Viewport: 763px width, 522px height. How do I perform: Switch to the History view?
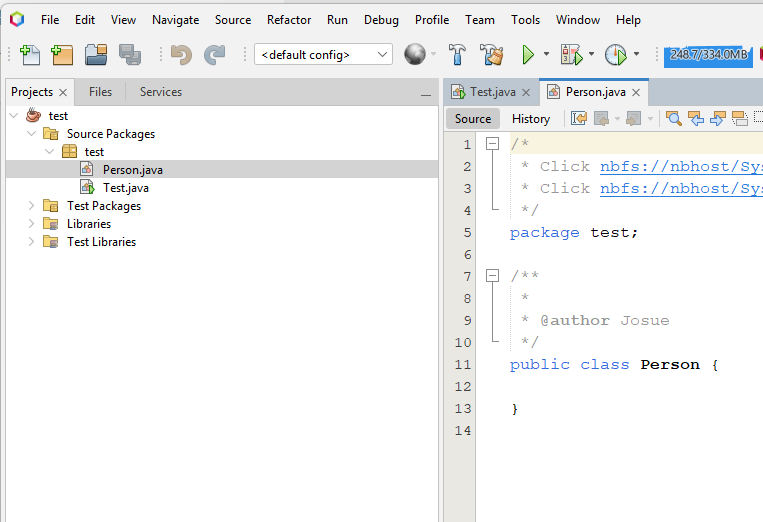[x=531, y=118]
